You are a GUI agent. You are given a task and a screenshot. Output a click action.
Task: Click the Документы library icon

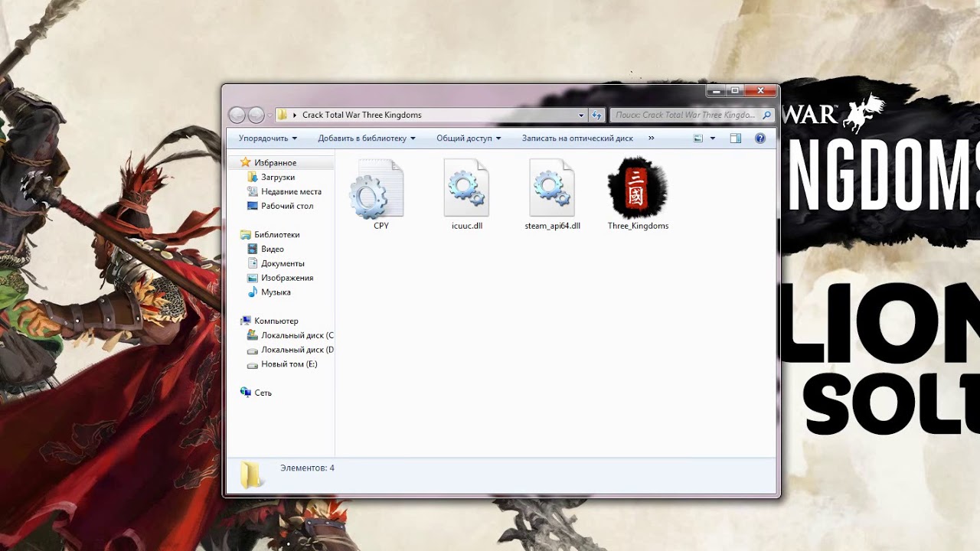[x=253, y=263]
